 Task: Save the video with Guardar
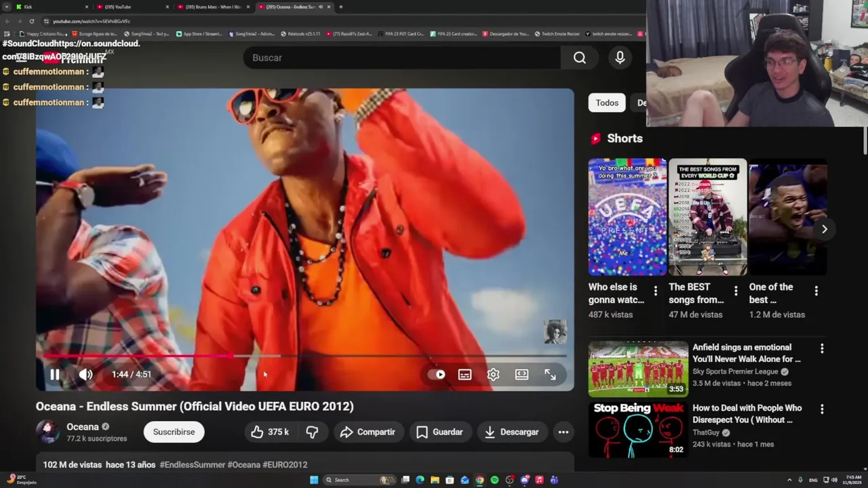[439, 432]
